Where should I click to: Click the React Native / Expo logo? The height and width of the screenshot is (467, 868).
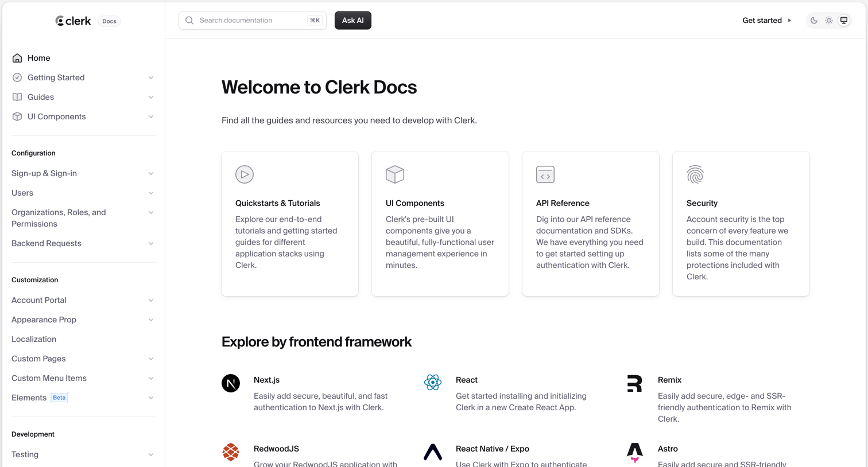(x=433, y=452)
